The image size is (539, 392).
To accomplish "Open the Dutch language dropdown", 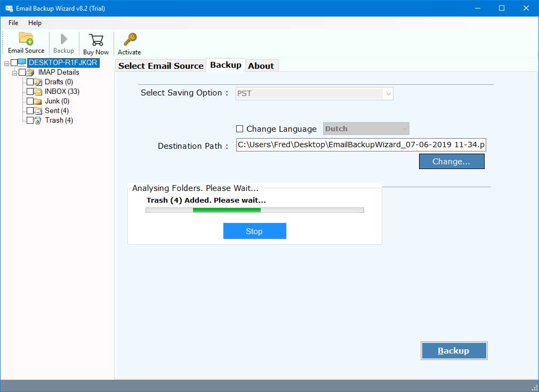I will 366,129.
